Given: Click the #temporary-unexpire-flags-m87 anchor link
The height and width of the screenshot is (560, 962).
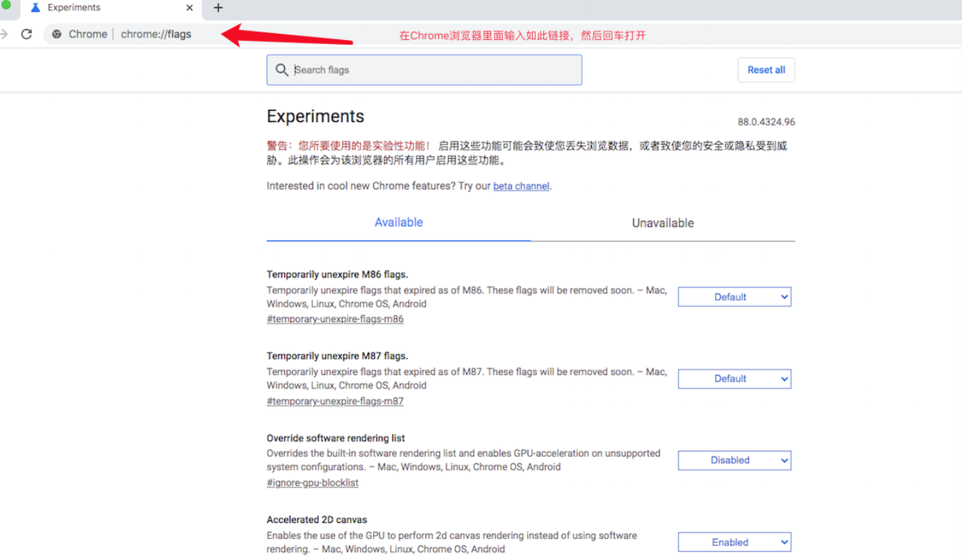Looking at the screenshot, I should point(335,401).
